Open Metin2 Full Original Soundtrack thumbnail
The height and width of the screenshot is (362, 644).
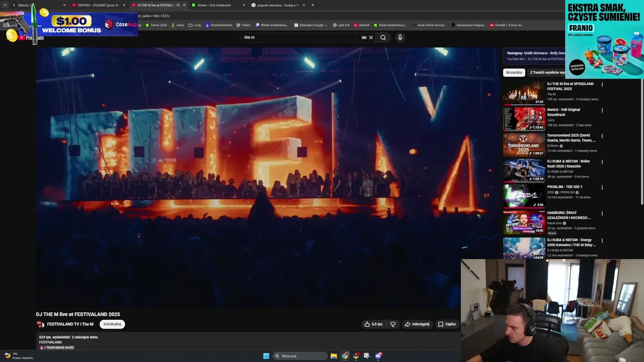coord(524,119)
